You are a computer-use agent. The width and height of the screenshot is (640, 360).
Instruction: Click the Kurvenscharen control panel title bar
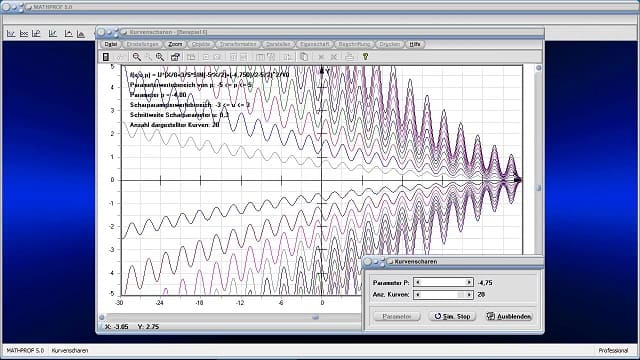[453, 262]
